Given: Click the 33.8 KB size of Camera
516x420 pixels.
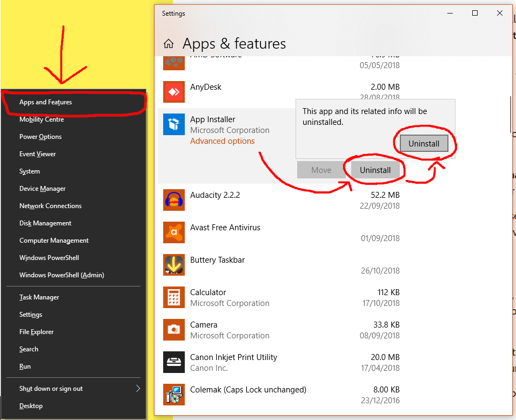Looking at the screenshot, I should tap(386, 325).
